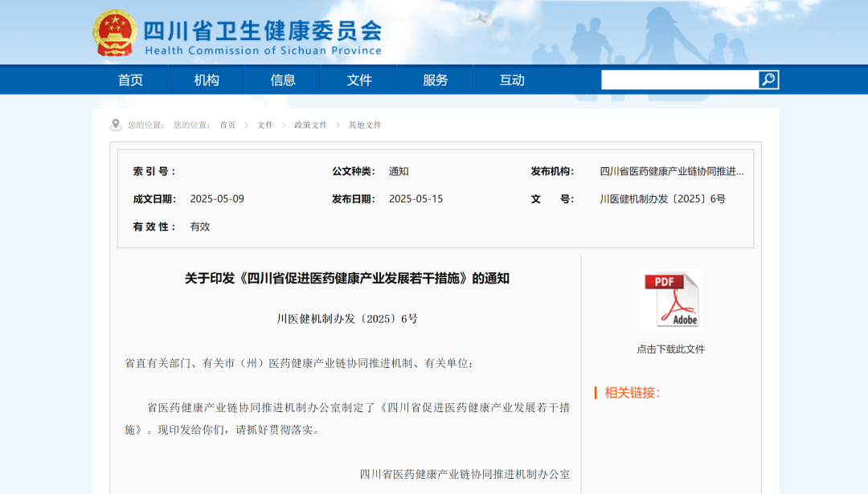Viewport: 868px width, 494px height.
Task: Open the 信息 navigation menu
Action: click(x=282, y=80)
